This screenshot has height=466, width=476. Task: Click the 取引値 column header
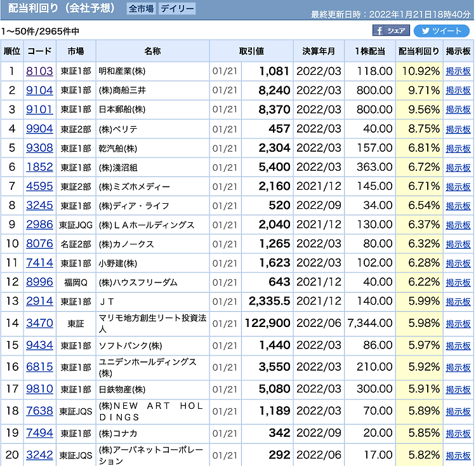coord(251,51)
